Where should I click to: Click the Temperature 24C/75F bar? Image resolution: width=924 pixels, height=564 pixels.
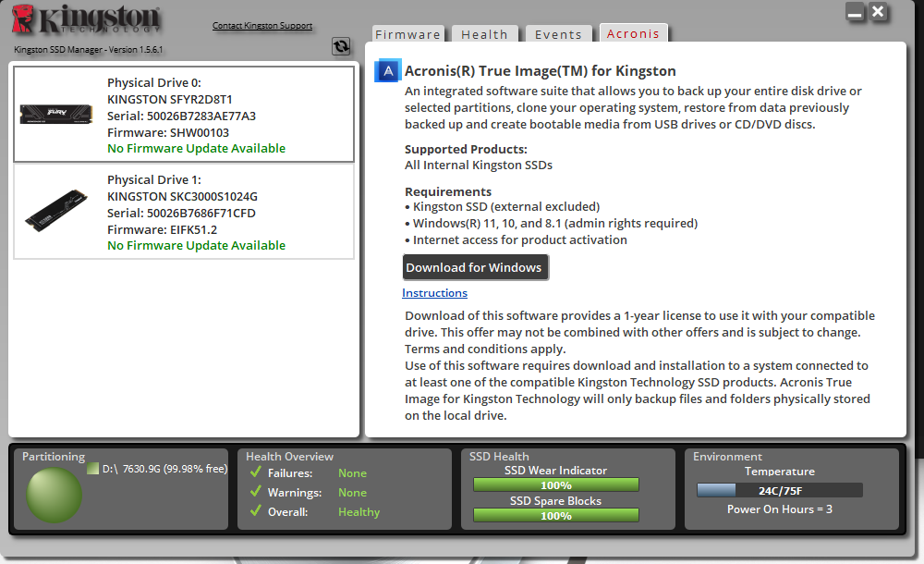780,490
